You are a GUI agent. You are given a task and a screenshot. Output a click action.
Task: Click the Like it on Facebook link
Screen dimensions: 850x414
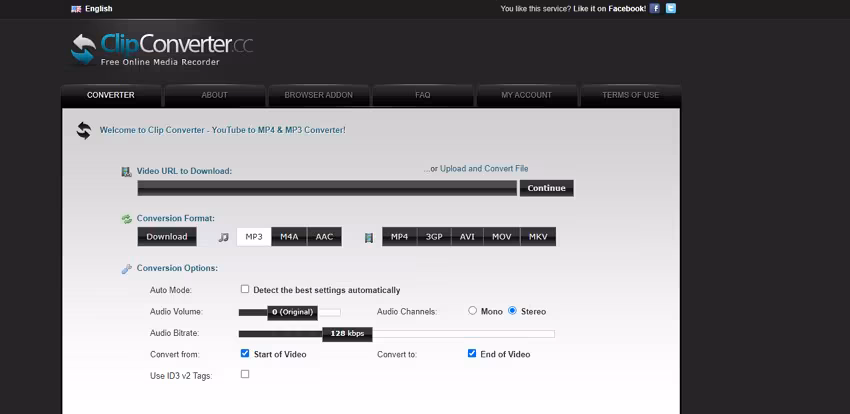[x=610, y=9]
